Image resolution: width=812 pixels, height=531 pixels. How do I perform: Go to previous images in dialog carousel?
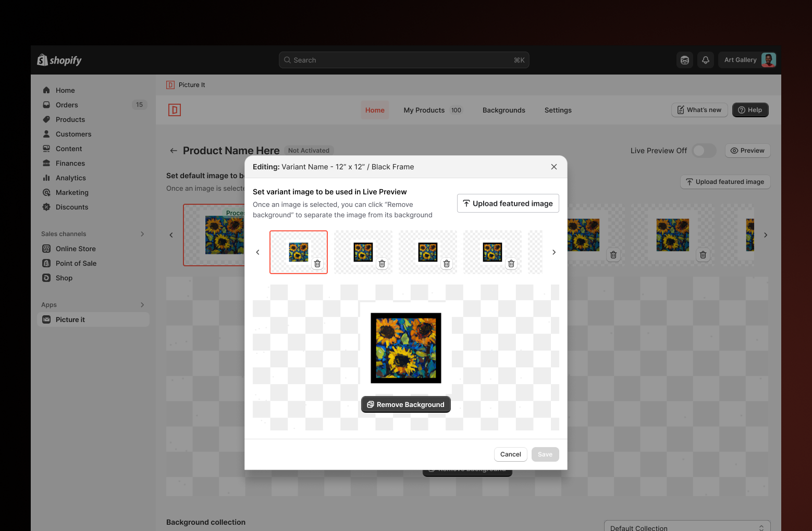(x=257, y=252)
